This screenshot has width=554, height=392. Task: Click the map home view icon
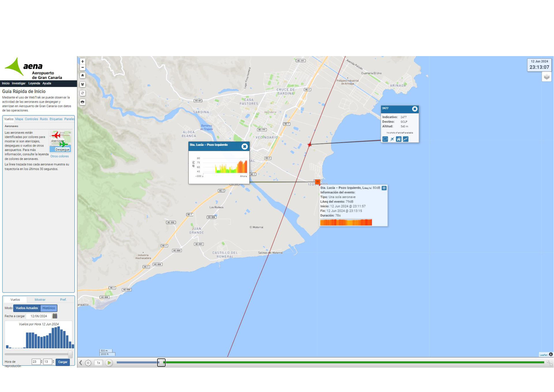(83, 76)
